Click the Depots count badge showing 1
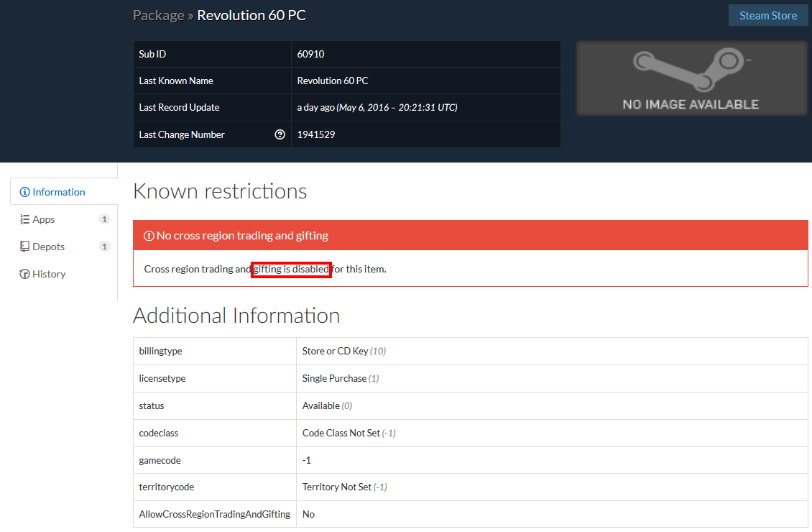This screenshot has width=812, height=532. pyautogui.click(x=104, y=247)
